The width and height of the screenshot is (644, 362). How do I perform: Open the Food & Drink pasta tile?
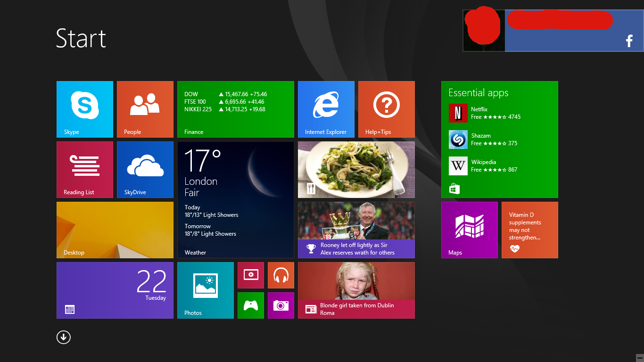point(356,170)
